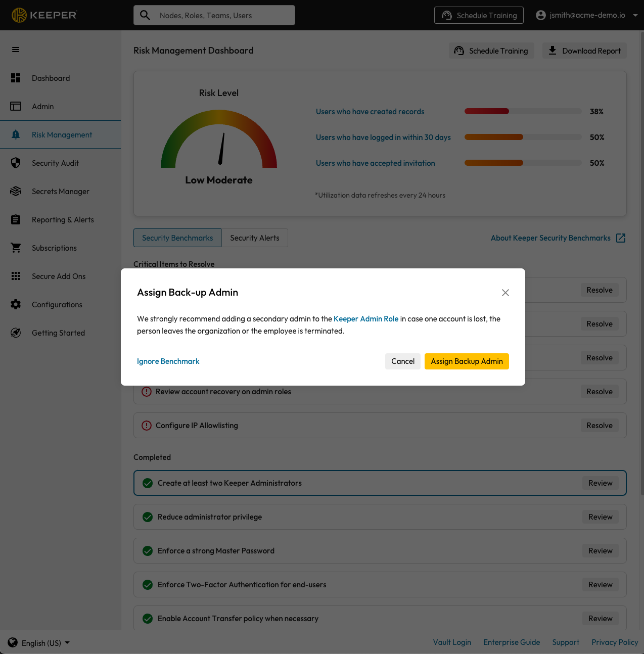Click the alert icon for IP Allowlisting
Viewport: 644px width, 654px height.
coord(147,426)
